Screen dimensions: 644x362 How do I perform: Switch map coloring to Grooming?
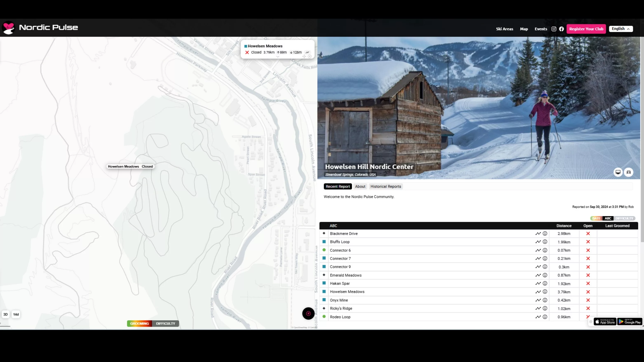140,323
